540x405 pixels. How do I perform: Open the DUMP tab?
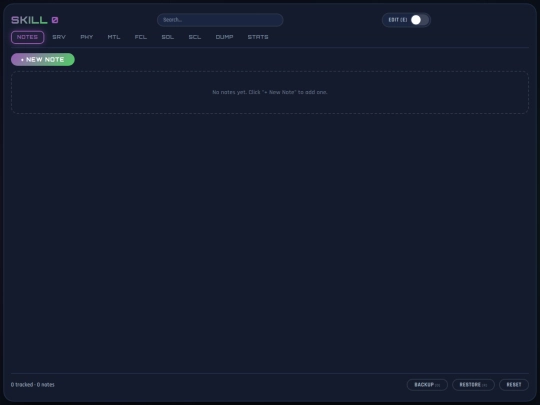point(225,37)
